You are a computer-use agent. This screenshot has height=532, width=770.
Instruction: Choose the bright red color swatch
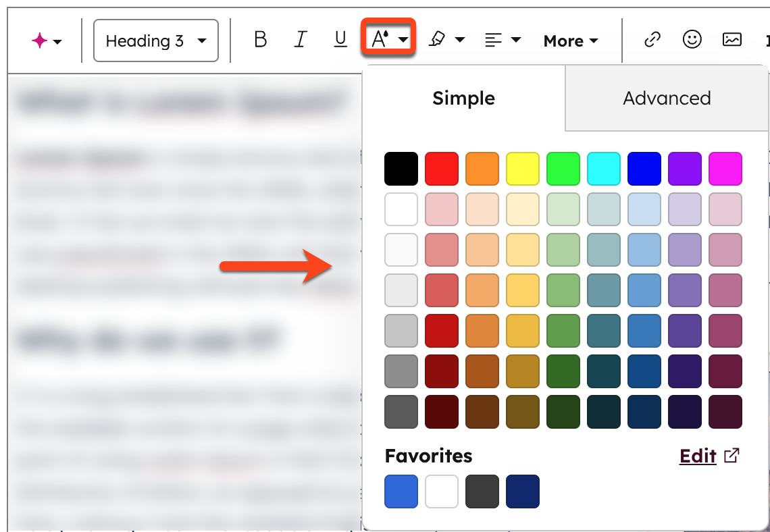[442, 169]
